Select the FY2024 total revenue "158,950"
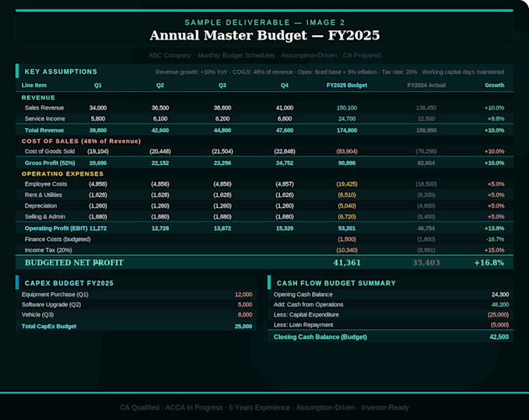 click(x=426, y=130)
